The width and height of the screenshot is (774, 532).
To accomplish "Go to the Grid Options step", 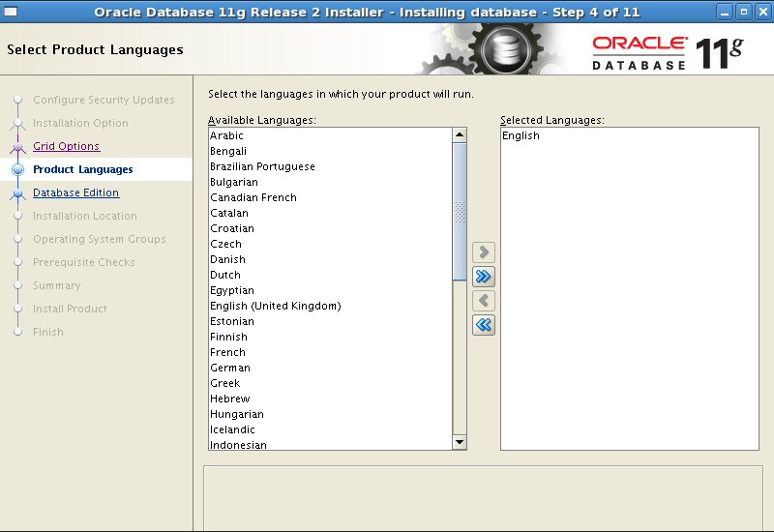I will coord(66,146).
